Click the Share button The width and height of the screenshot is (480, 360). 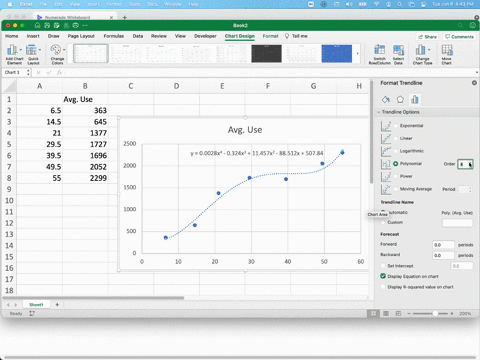tap(427, 37)
